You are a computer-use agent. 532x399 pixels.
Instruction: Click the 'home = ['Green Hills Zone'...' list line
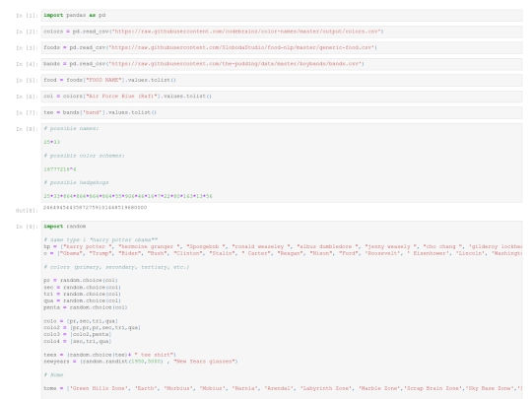(283, 388)
